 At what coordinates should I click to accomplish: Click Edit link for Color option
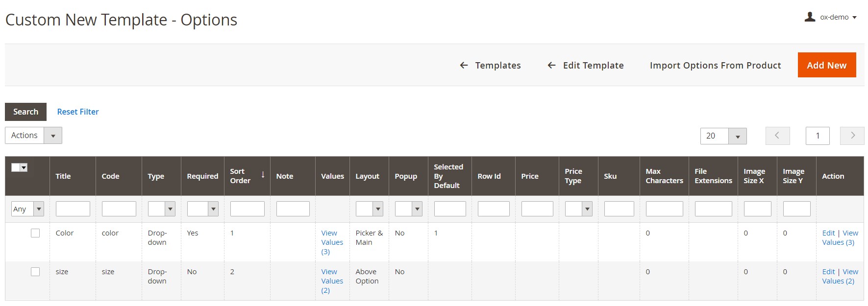coord(828,233)
